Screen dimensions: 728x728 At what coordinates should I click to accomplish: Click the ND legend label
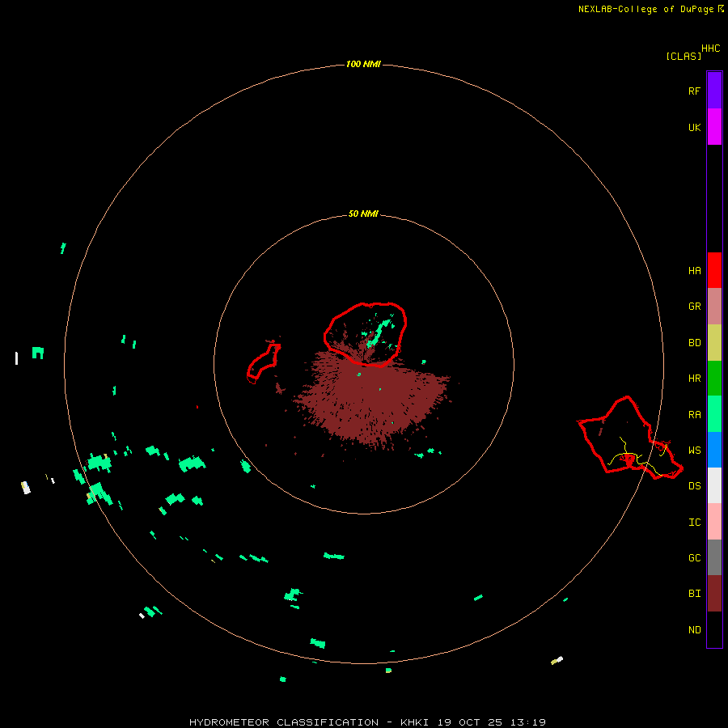(x=694, y=630)
